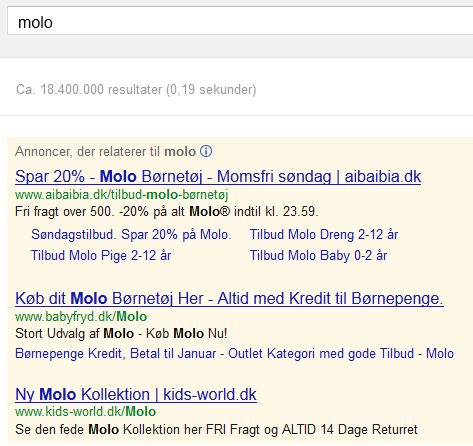Open Ny Molo Kollektion kids-world.dk ad title
The width and height of the screenshot is (473, 446).
(136, 395)
